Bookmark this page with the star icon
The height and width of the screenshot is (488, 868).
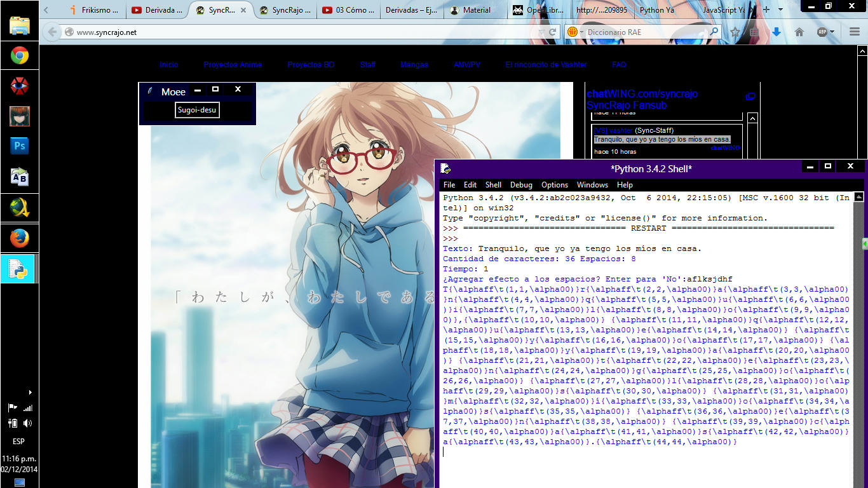735,32
